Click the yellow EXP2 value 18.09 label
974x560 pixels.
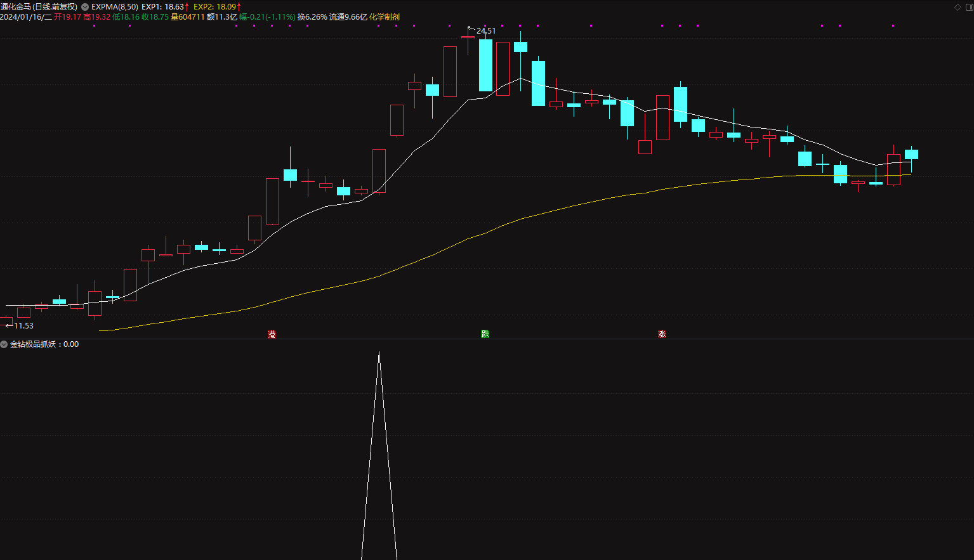tap(217, 7)
